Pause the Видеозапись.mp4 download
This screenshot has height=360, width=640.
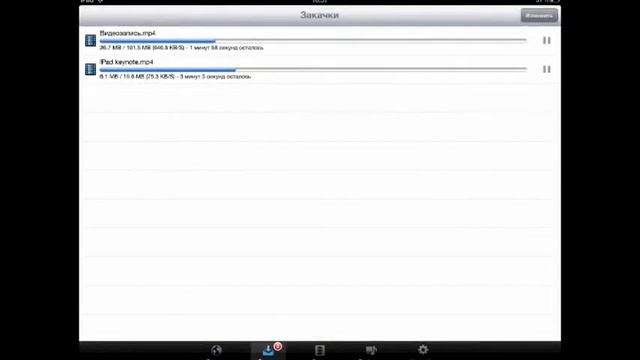547,40
